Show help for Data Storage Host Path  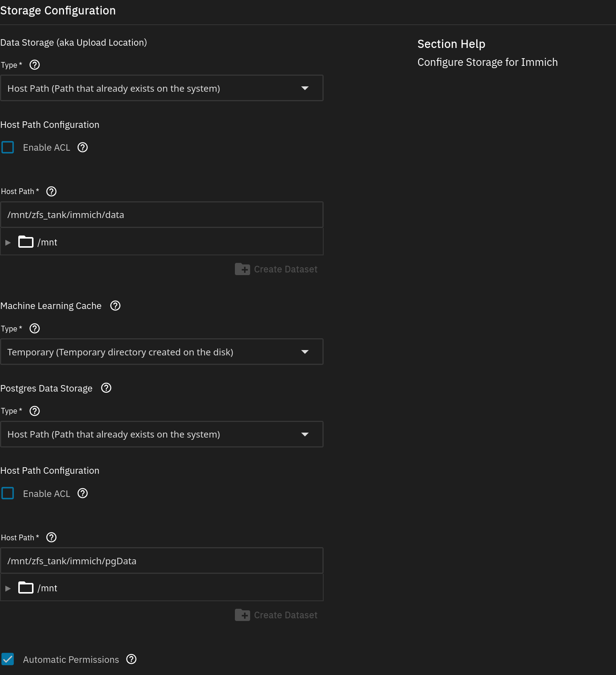(x=51, y=191)
